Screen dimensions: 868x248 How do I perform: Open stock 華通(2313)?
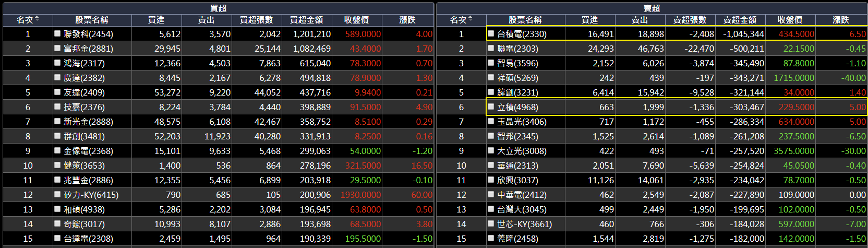tap(517, 166)
